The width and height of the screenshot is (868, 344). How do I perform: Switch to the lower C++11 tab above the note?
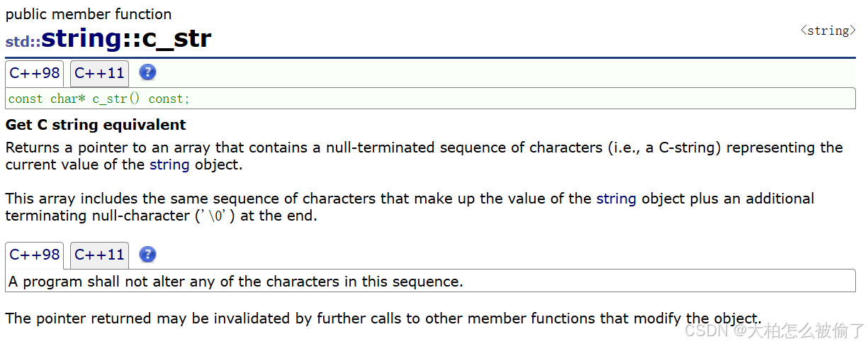pos(99,255)
